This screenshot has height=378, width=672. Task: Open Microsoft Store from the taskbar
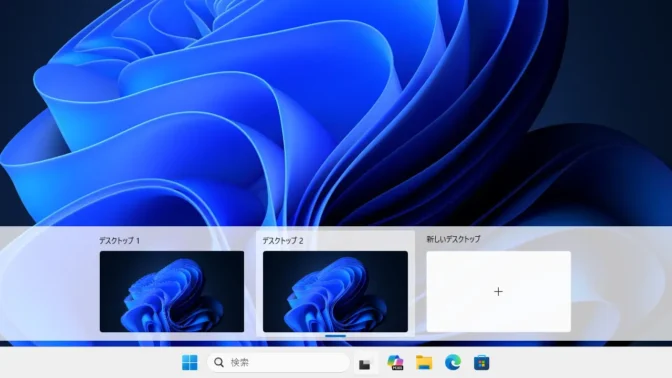[481, 363]
